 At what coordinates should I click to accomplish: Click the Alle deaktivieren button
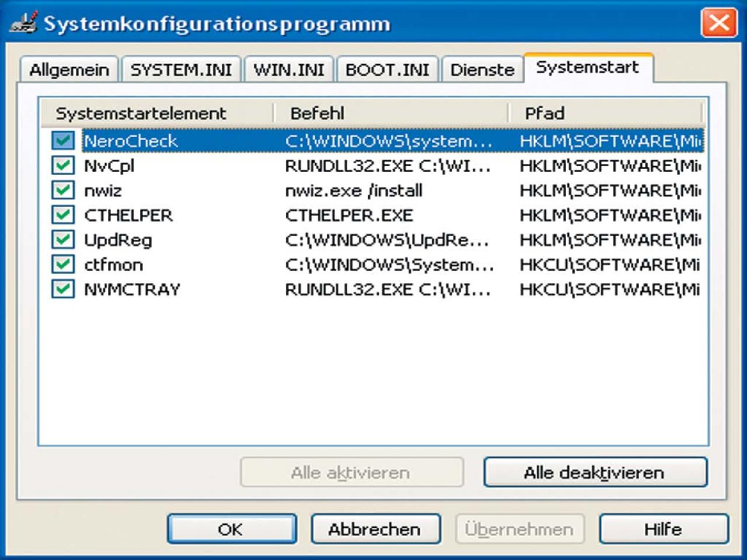pyautogui.click(x=595, y=472)
